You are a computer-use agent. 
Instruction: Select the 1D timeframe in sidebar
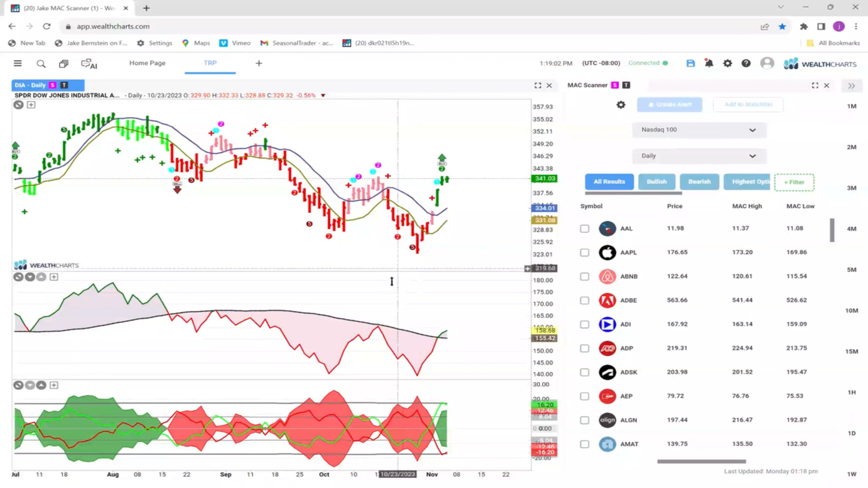[x=852, y=433]
